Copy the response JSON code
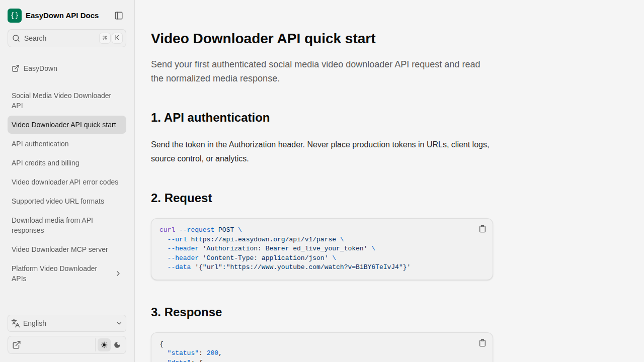This screenshot has width=644, height=362. (482, 343)
